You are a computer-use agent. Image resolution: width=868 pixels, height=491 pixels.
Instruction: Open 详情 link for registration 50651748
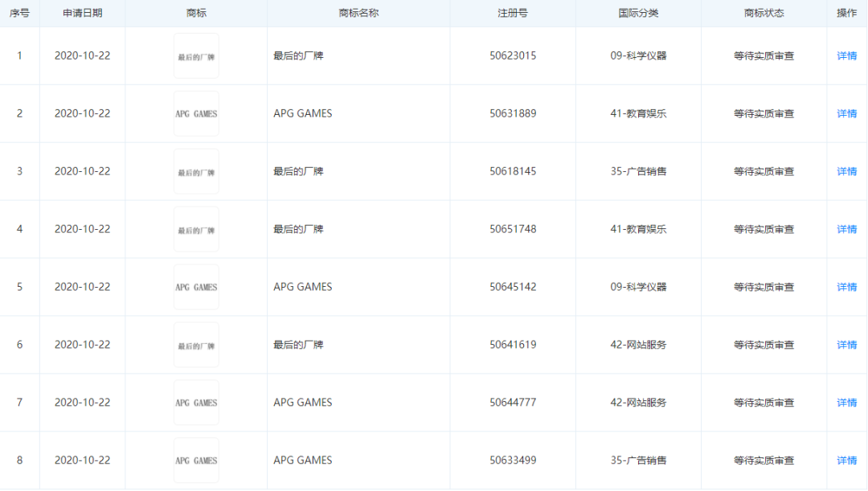(x=846, y=229)
